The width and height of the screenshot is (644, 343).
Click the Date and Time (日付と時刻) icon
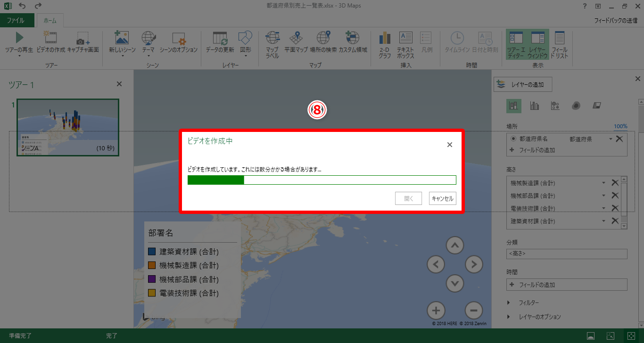485,38
